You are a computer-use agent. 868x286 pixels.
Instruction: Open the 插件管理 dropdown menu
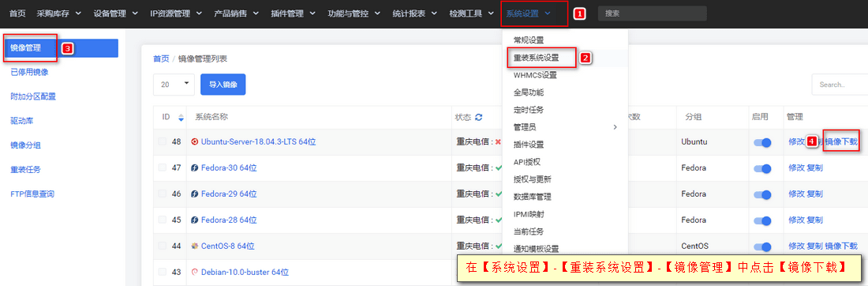[x=293, y=13]
